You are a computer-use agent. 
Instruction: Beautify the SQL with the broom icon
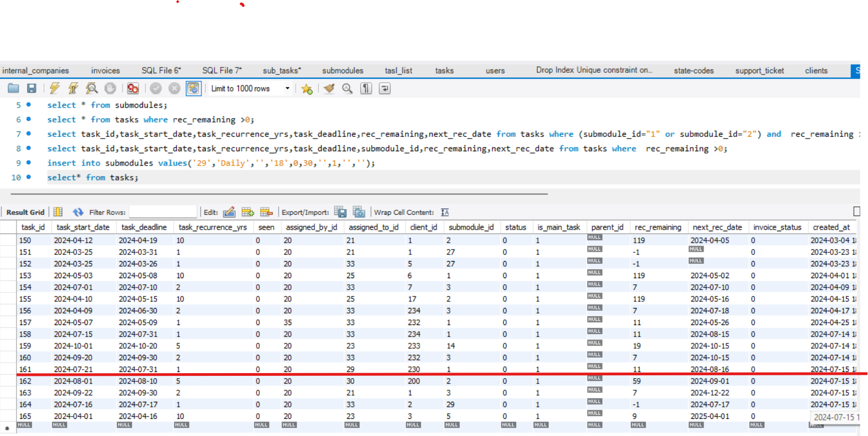point(329,88)
